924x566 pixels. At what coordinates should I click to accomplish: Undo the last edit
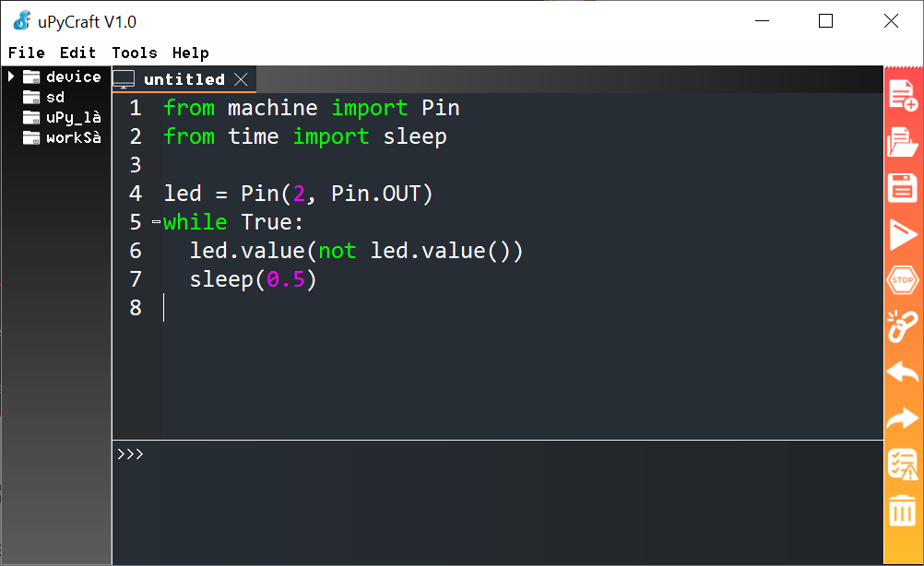[902, 372]
